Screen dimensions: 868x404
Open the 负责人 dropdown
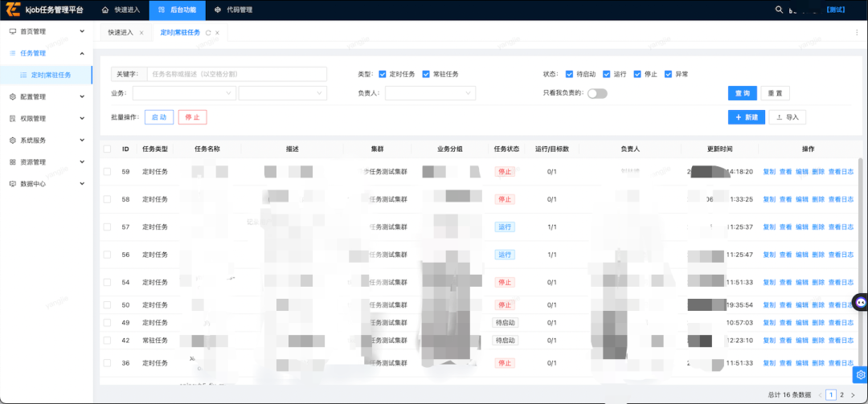pyautogui.click(x=431, y=93)
